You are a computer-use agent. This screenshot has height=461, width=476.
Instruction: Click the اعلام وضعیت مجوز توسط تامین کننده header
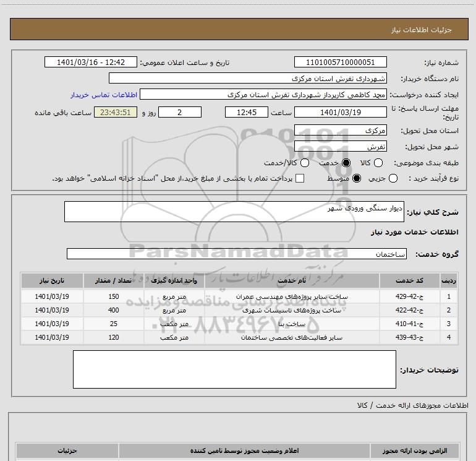(x=244, y=450)
